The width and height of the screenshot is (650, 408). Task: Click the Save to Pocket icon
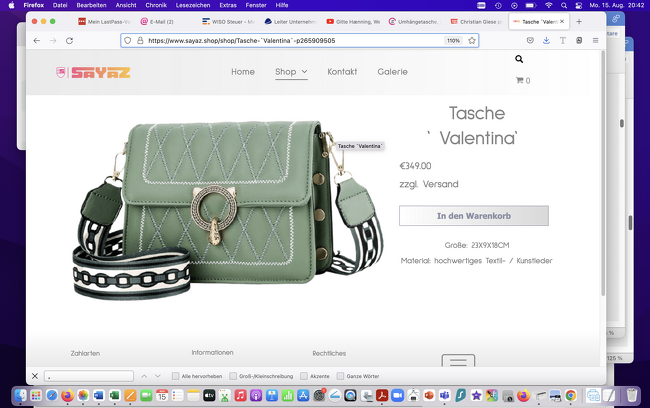tap(530, 41)
